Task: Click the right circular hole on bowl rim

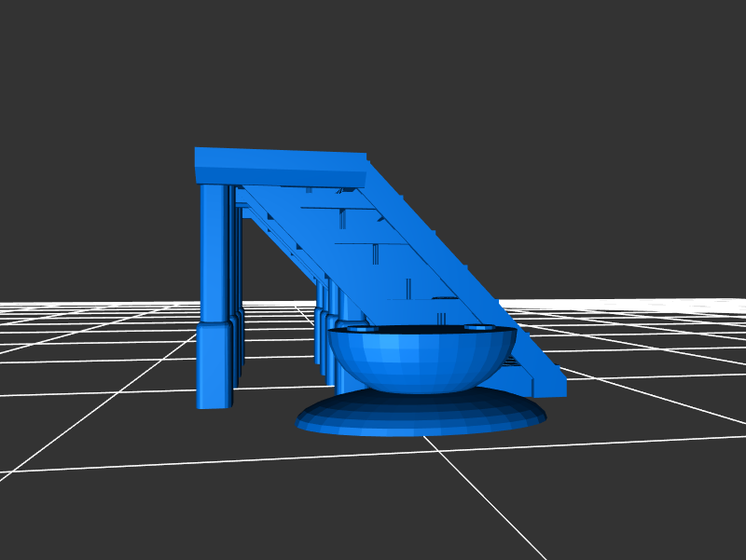Action: pyautogui.click(x=480, y=328)
